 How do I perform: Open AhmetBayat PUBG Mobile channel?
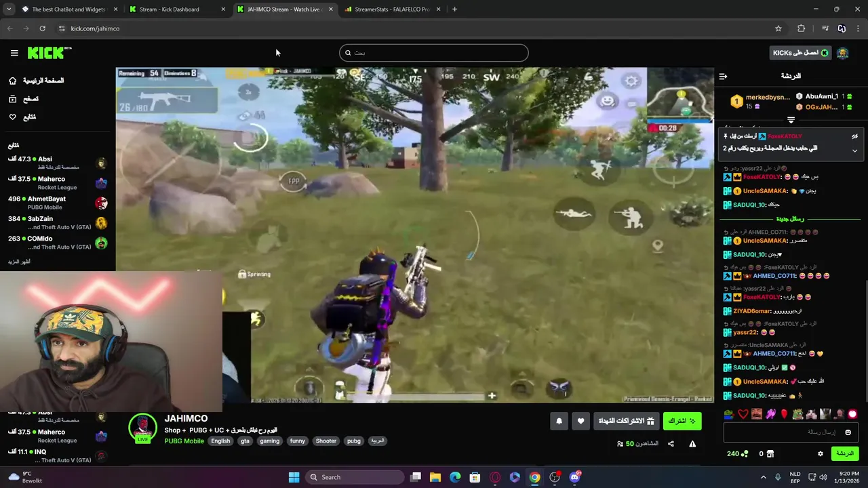[58, 203]
